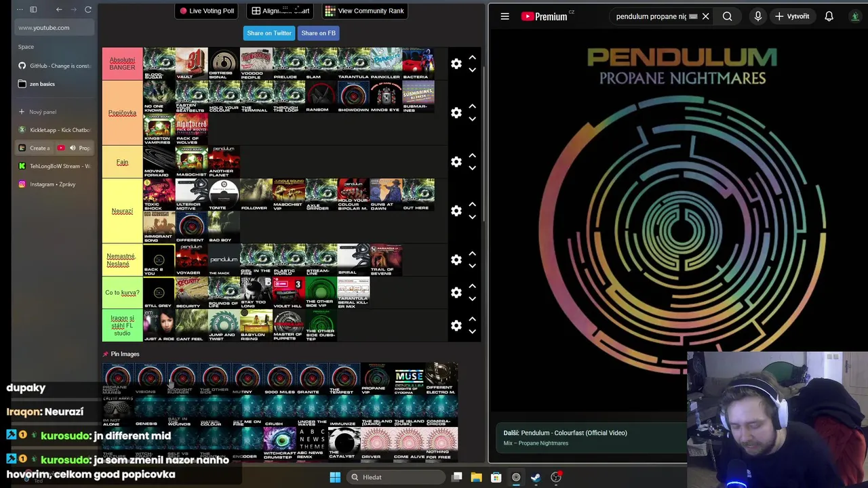Screen dimensions: 868x488
Task: Click Fajn tier label
Action: pos(122,162)
